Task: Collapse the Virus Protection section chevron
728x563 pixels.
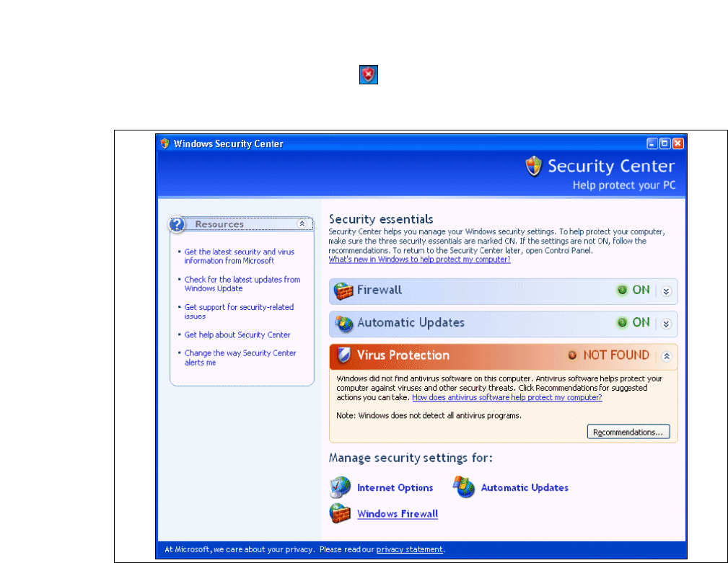Action: pos(666,356)
